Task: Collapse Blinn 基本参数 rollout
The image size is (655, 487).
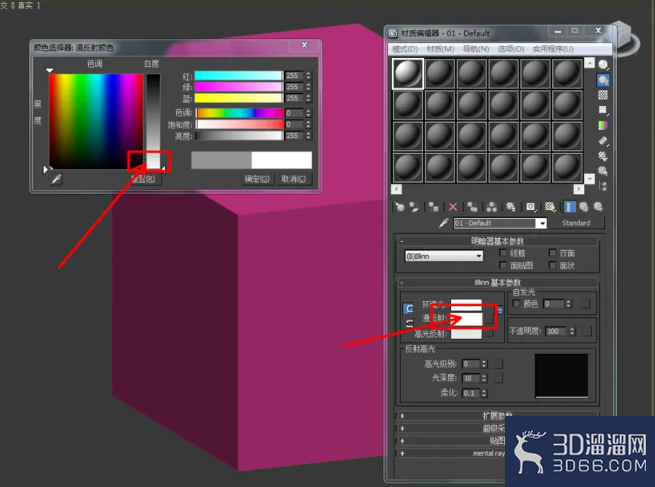Action: (497, 283)
